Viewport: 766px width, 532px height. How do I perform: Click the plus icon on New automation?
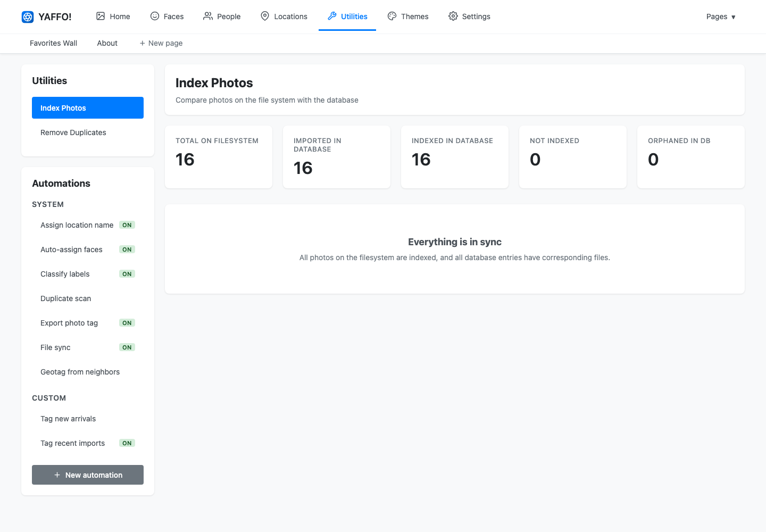coord(57,475)
